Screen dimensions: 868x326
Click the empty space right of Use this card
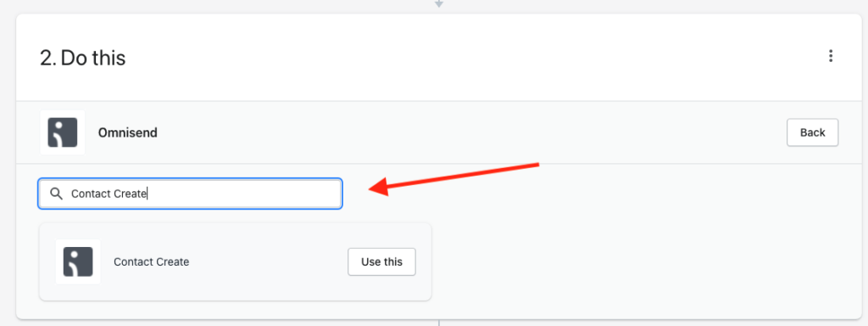pos(643,261)
